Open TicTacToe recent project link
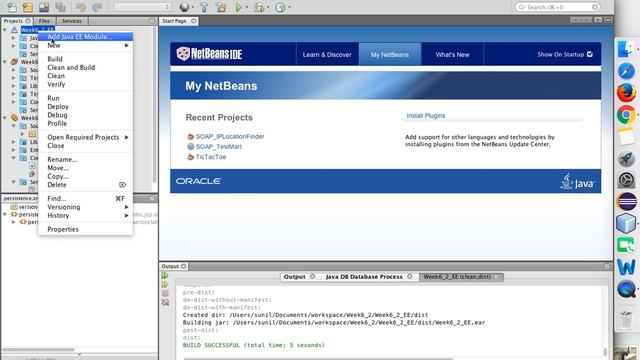The width and height of the screenshot is (640, 360). [x=211, y=157]
